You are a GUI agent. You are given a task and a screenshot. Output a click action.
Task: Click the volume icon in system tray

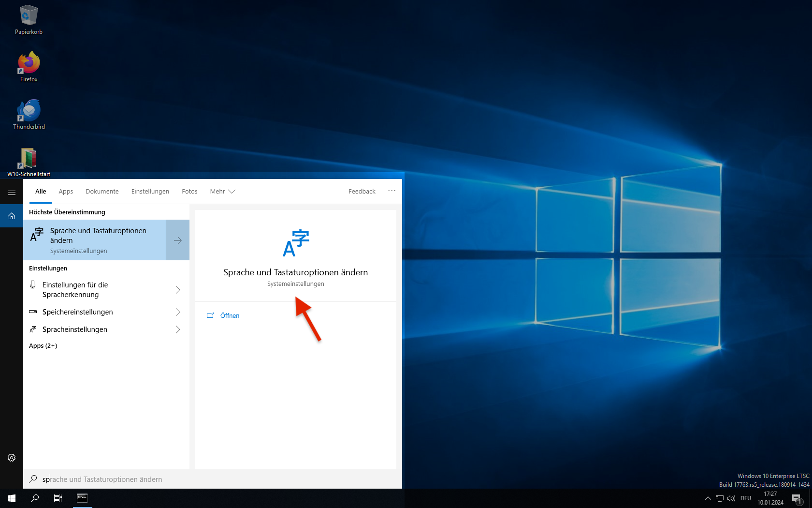tap(731, 498)
